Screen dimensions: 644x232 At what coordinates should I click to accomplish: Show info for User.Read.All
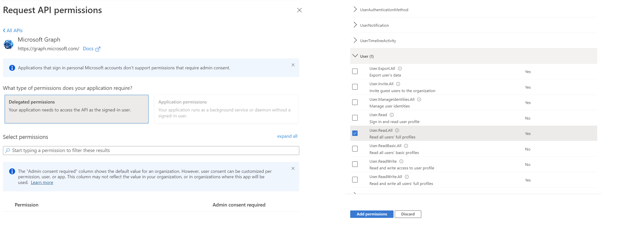397,130
